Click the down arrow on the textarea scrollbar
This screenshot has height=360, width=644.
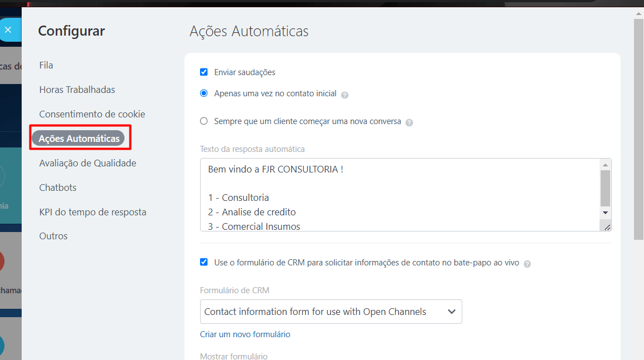(606, 213)
